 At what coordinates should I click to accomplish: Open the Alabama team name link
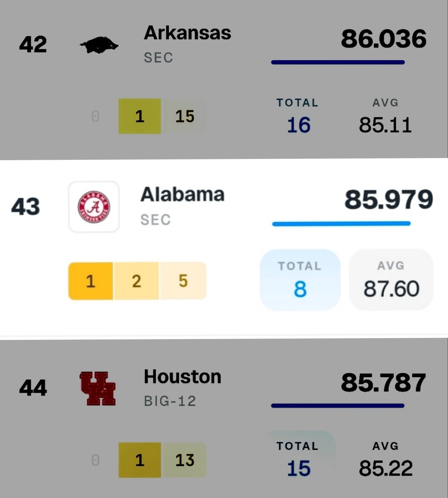click(183, 195)
